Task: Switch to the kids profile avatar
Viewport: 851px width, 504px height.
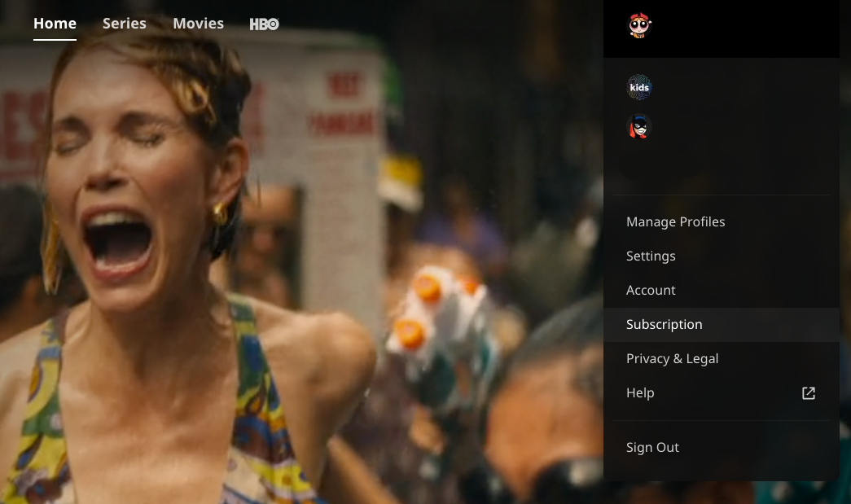Action: click(x=640, y=87)
